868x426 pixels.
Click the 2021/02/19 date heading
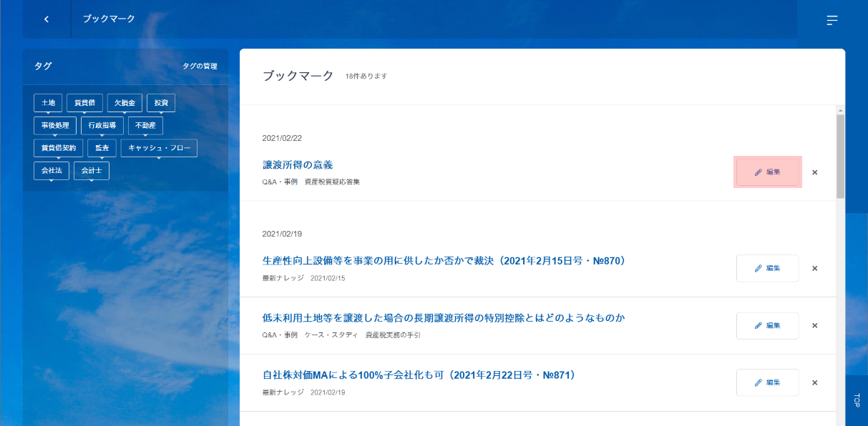pyautogui.click(x=282, y=234)
